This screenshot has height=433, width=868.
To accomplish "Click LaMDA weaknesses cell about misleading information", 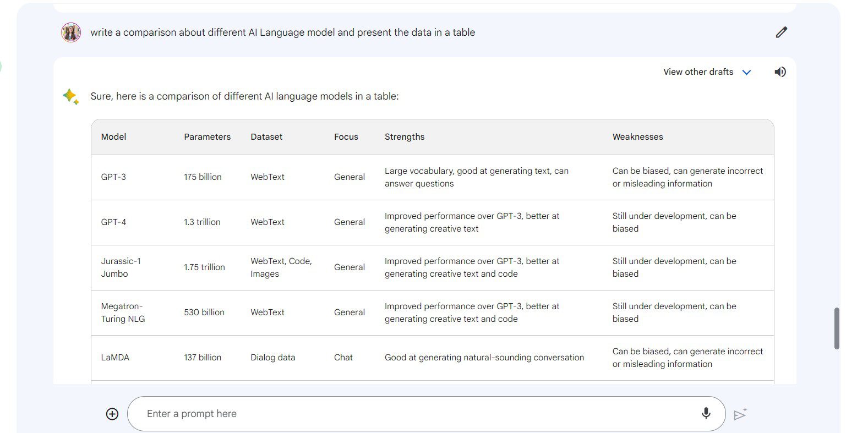I will (x=687, y=358).
